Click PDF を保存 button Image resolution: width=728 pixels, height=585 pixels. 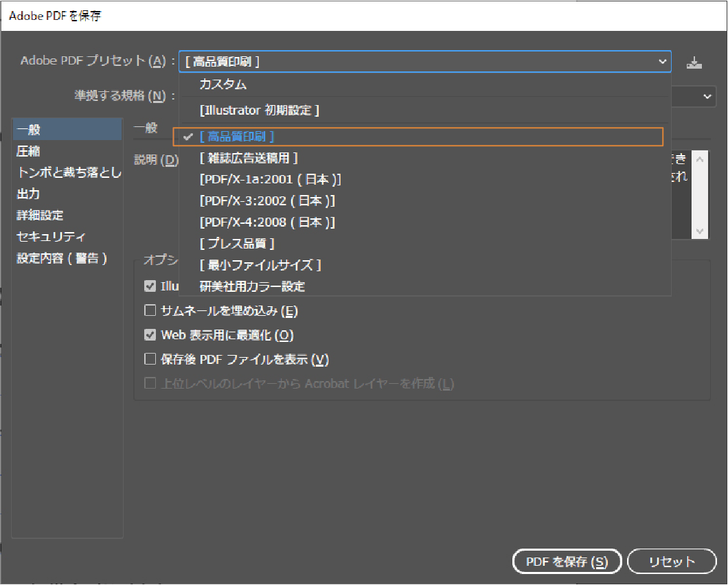(x=567, y=562)
